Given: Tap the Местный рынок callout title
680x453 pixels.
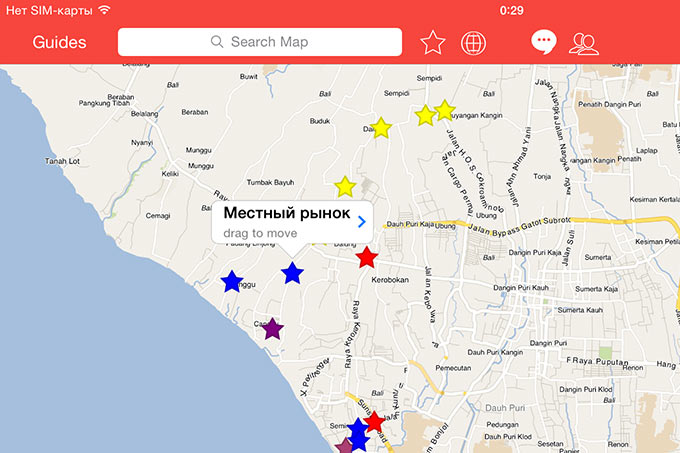Looking at the screenshot, I should [287, 213].
